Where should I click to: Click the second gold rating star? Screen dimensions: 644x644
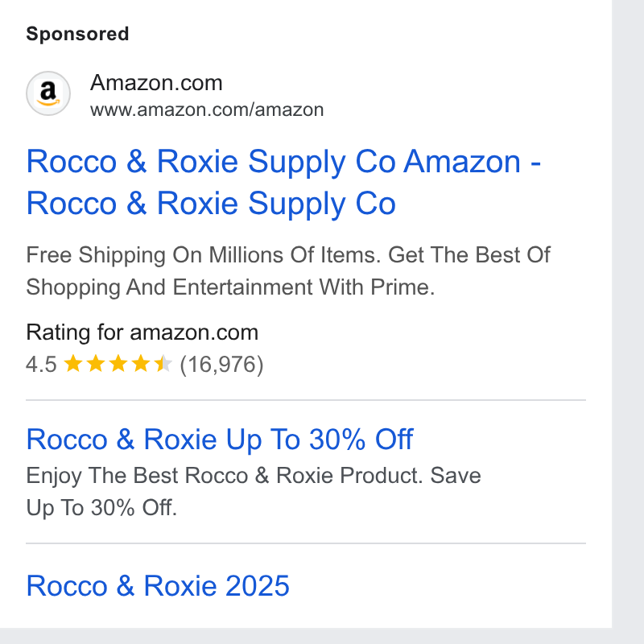click(x=96, y=364)
